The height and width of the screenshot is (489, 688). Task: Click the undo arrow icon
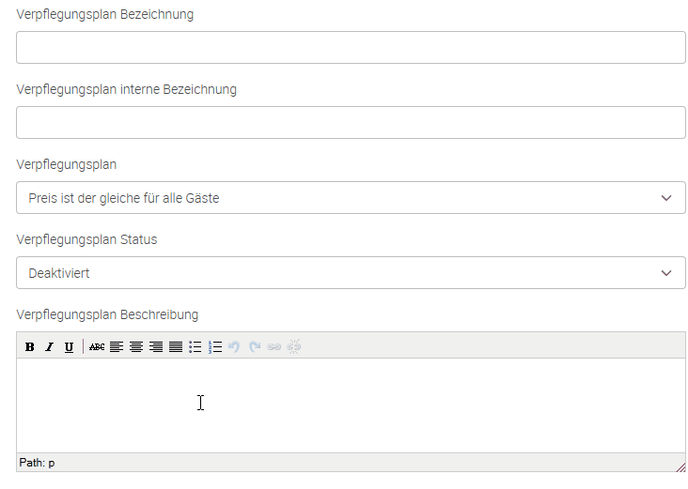[x=235, y=347]
